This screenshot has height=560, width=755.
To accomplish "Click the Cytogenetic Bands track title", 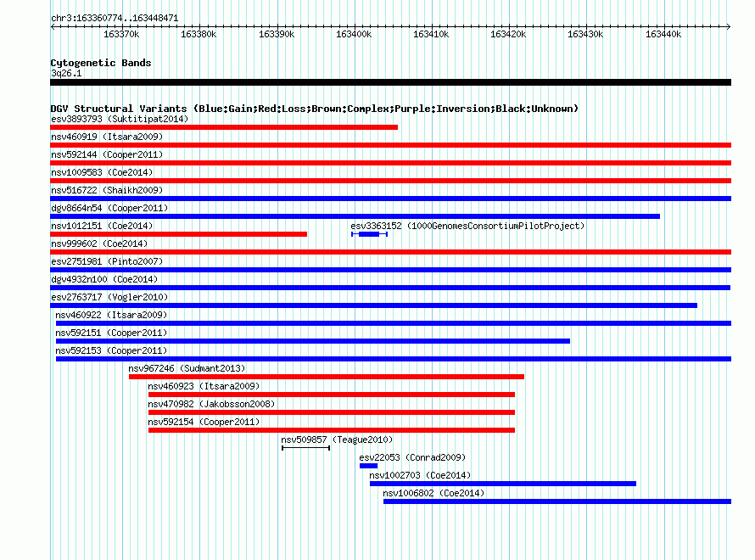I will (x=101, y=63).
